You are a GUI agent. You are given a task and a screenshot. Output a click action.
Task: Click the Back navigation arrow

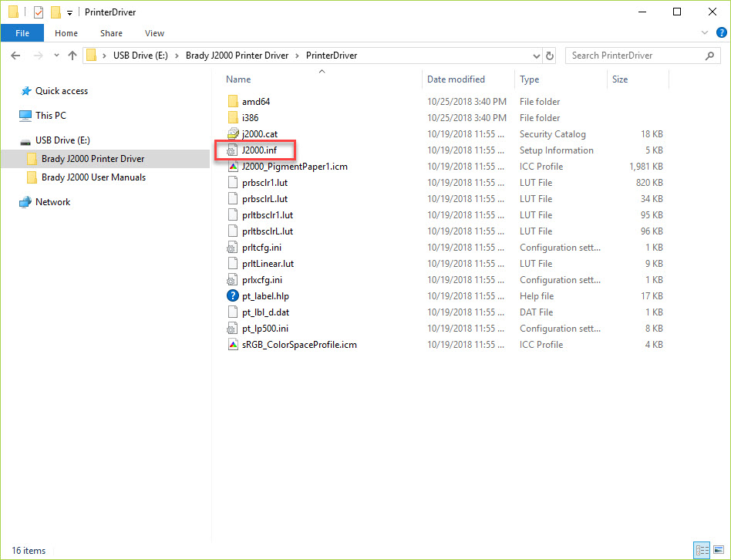click(x=16, y=56)
